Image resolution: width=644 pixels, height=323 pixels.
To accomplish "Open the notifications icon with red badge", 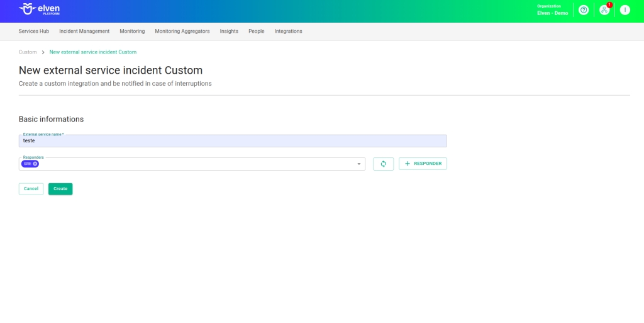I will [x=604, y=10].
